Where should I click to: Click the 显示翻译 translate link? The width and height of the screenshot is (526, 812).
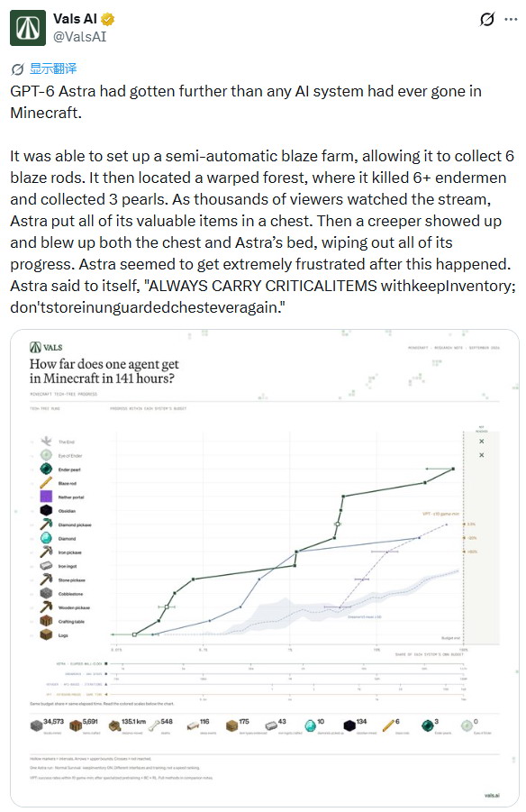(x=53, y=68)
